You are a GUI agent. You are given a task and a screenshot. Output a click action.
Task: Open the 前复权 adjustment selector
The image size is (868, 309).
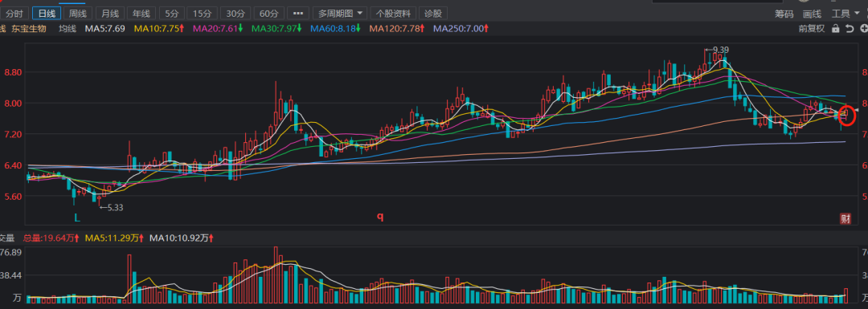click(x=812, y=28)
